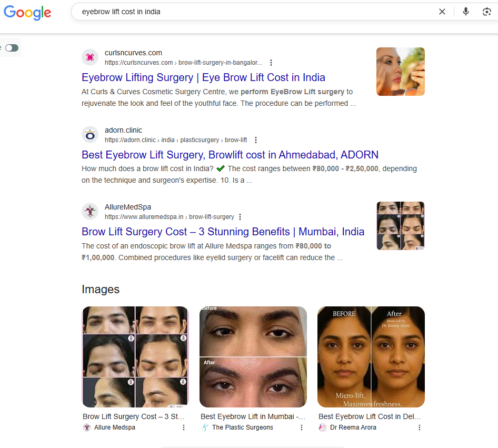Start voice search with microphone icon
Image resolution: width=498 pixels, height=448 pixels.
(465, 12)
